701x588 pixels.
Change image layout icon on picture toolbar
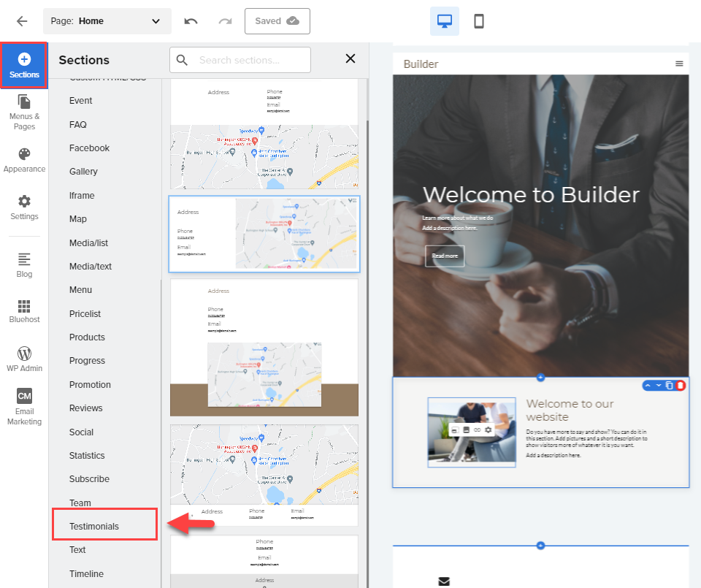click(x=455, y=429)
